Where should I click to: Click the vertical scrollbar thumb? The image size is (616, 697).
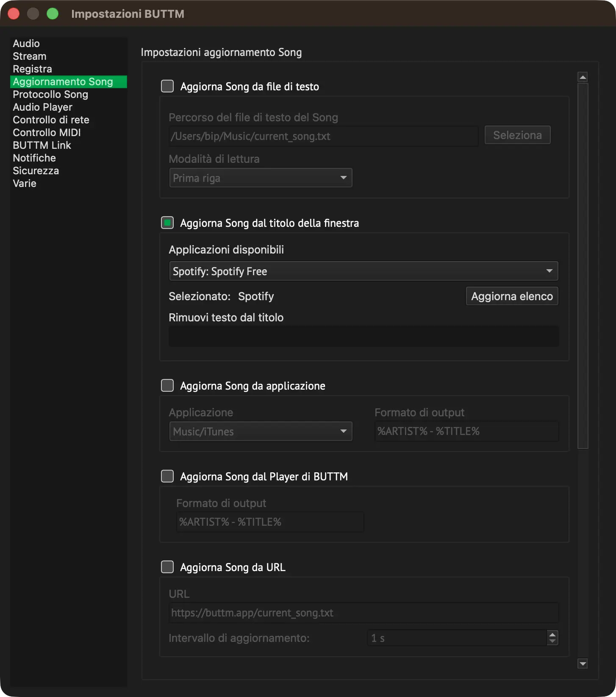point(583,265)
